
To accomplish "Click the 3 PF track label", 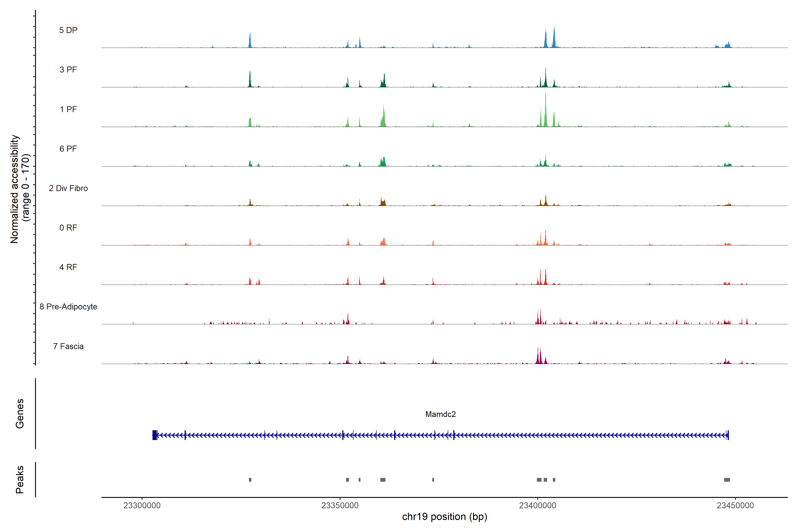I will pos(68,70).
